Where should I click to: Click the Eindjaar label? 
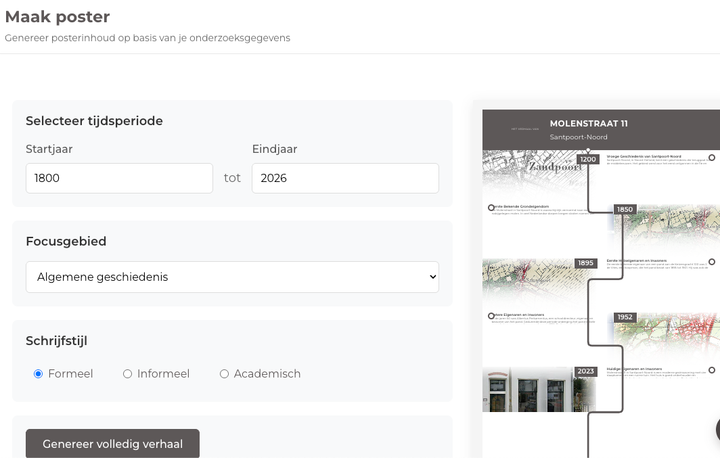[x=275, y=149]
